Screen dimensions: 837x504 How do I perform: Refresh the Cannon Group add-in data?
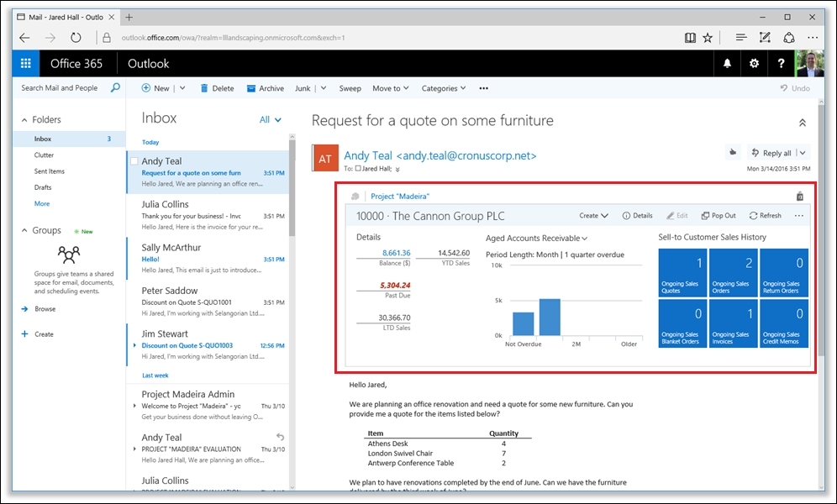click(x=765, y=216)
